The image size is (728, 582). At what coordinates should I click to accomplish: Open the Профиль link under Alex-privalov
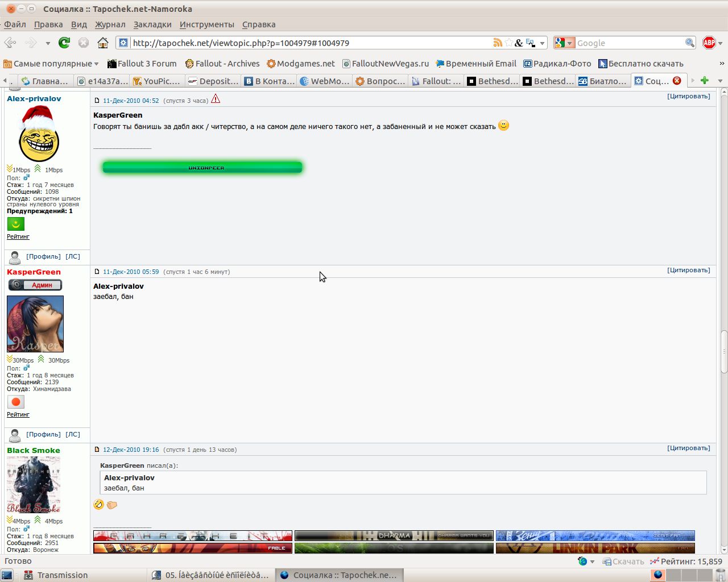tap(43, 256)
